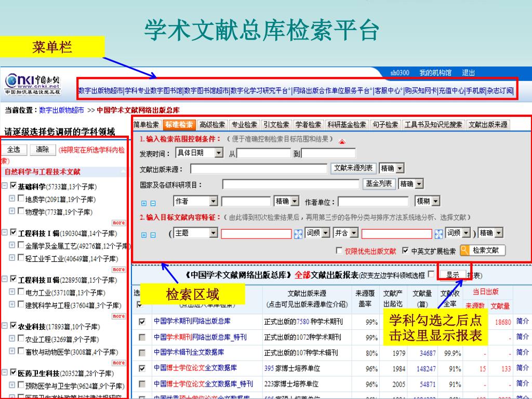Viewport: 532px width, 399px height.
Task: Open the 科研基金检索 tab
Action: tap(347, 125)
